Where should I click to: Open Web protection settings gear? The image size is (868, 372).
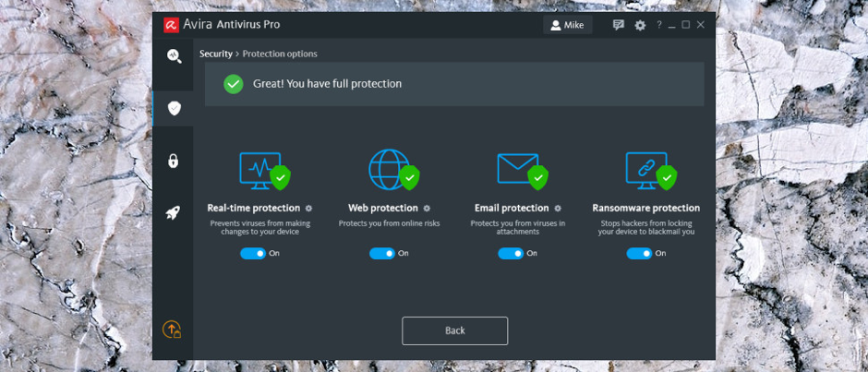click(x=427, y=209)
